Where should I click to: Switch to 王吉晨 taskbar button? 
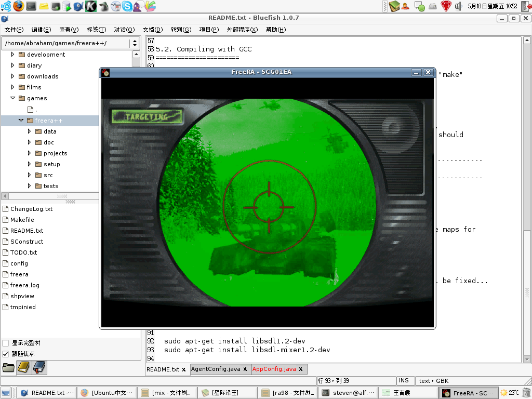coord(408,393)
